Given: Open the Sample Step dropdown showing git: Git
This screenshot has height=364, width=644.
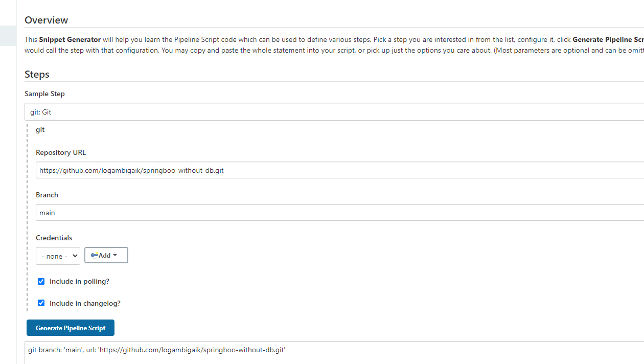Looking at the screenshot, I should pos(204,111).
